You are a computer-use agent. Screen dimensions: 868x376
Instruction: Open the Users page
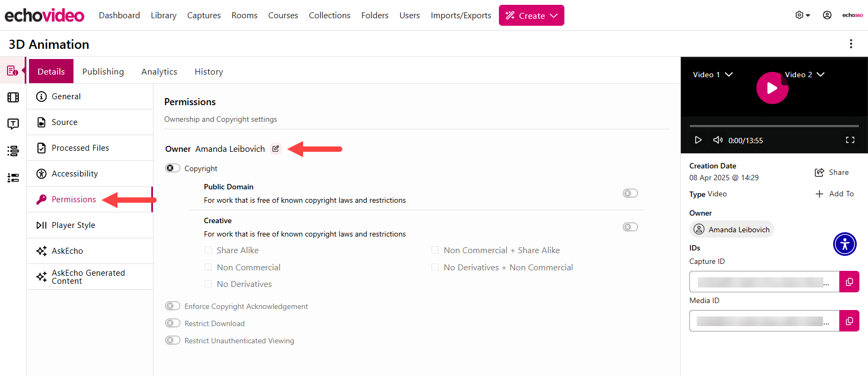click(410, 15)
